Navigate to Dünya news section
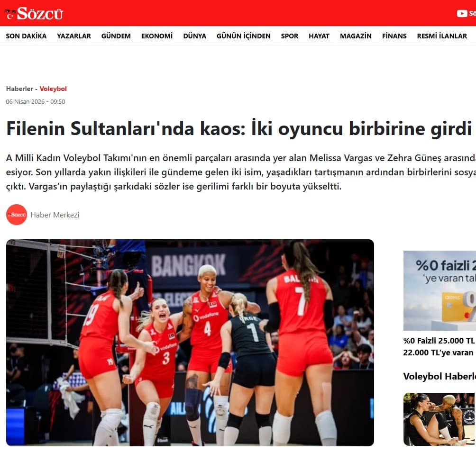 pos(195,36)
